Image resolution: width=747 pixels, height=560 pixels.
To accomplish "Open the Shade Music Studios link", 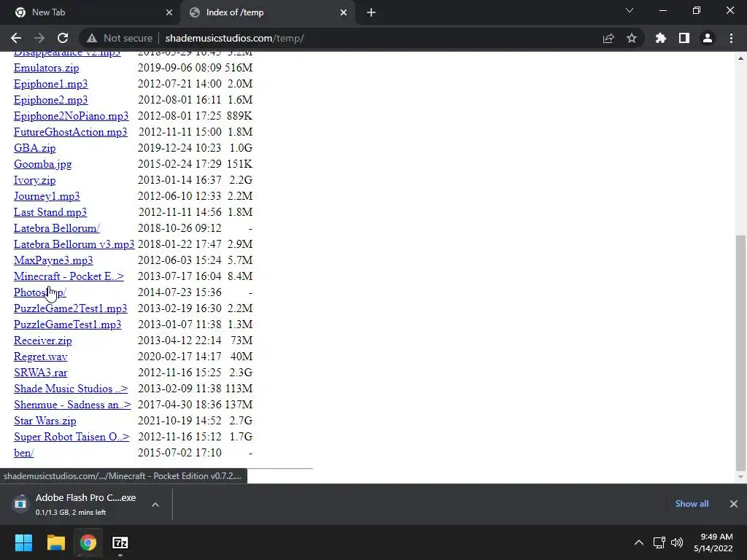I will tap(71, 389).
